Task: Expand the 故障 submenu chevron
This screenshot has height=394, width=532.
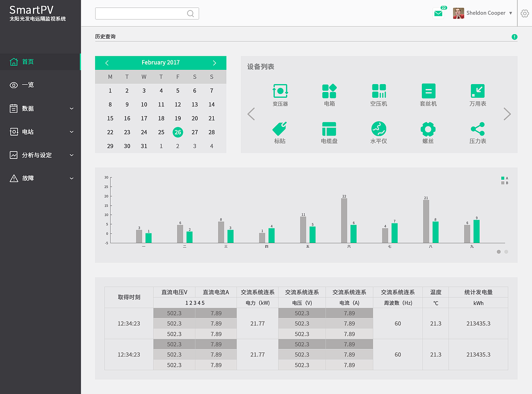Action: point(71,178)
